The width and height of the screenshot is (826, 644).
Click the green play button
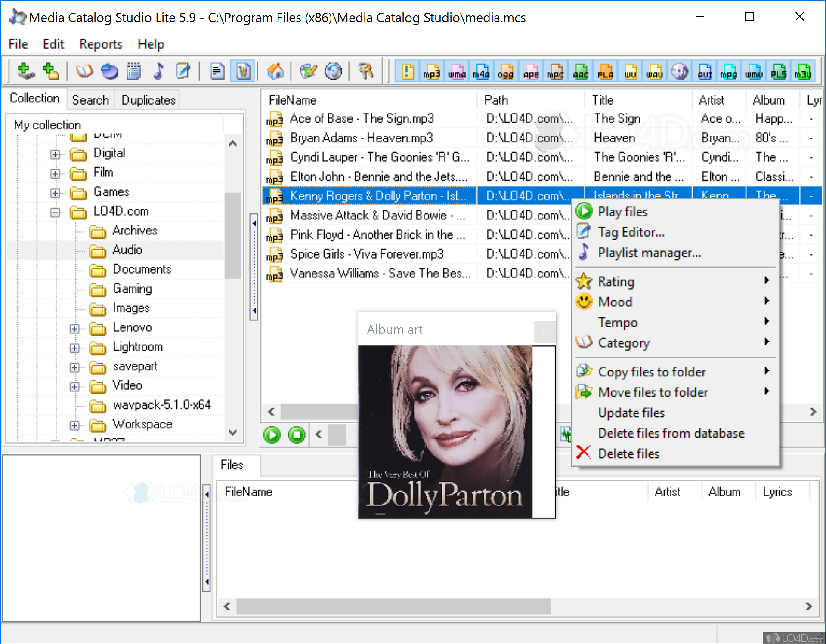tap(272, 435)
